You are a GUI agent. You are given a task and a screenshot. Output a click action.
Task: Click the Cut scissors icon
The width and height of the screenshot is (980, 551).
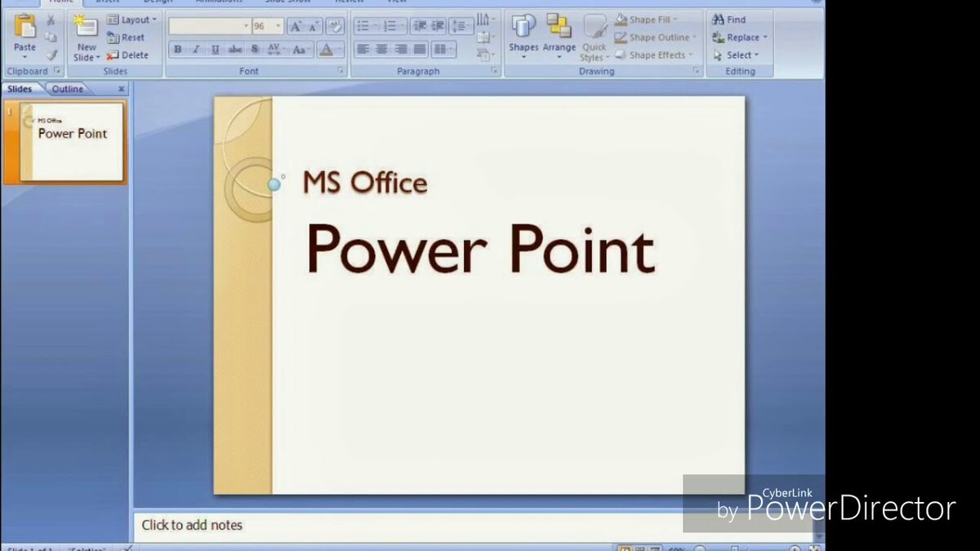point(51,20)
